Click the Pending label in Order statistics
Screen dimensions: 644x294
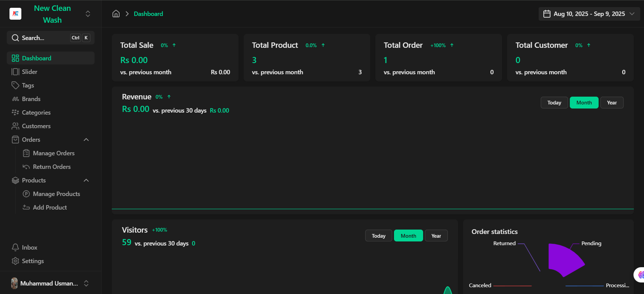click(x=591, y=243)
